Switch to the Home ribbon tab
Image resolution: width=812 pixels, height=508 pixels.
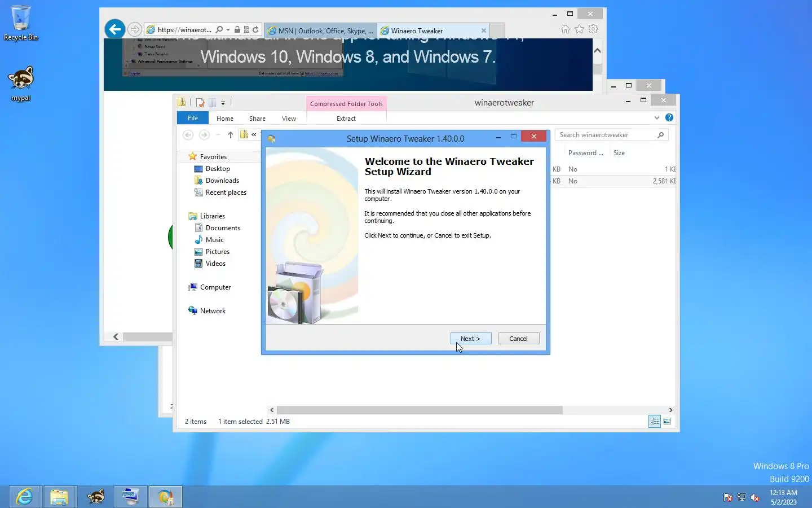[225, 119]
